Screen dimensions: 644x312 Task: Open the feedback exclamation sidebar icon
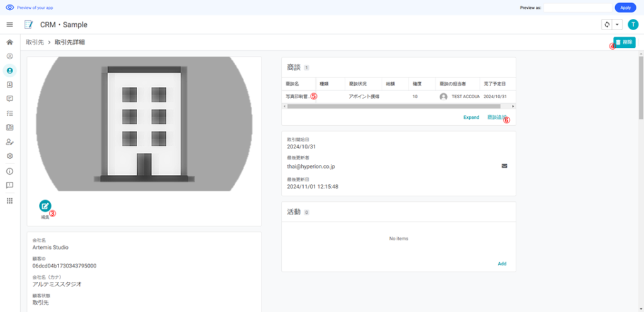(x=10, y=185)
